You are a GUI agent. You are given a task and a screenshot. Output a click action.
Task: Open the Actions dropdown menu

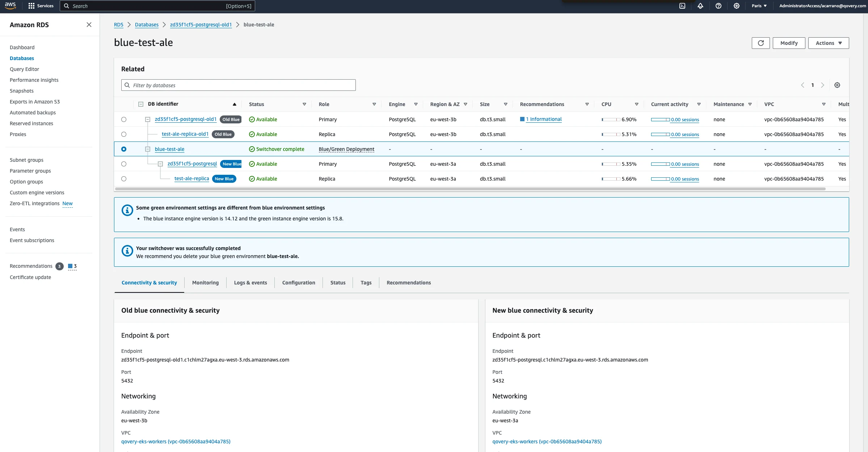[x=829, y=43]
